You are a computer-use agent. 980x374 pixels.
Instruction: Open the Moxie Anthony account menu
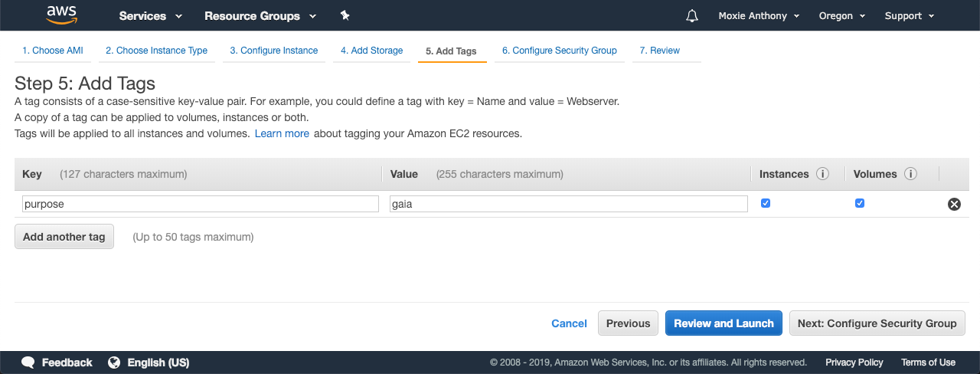coord(759,15)
